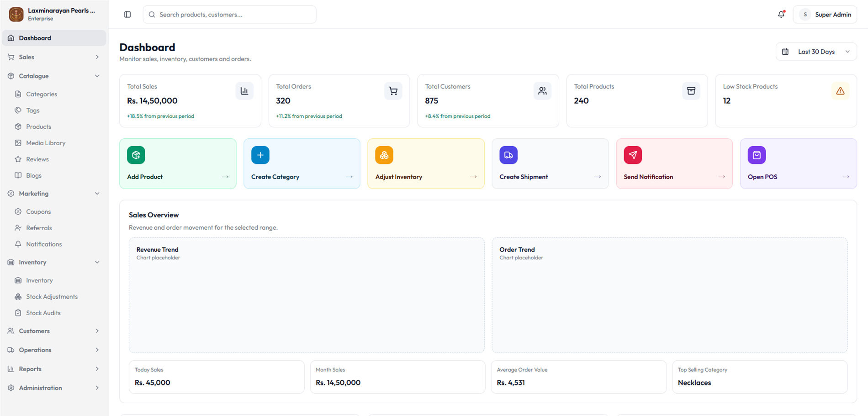Expand the Reports sidebar section
Image resolution: width=868 pixels, height=416 pixels.
(x=54, y=369)
